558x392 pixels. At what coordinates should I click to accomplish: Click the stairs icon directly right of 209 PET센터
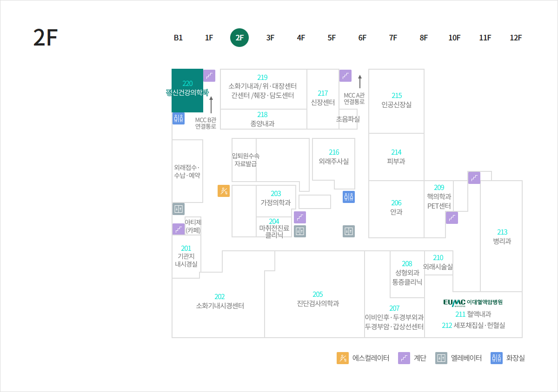[452, 218]
